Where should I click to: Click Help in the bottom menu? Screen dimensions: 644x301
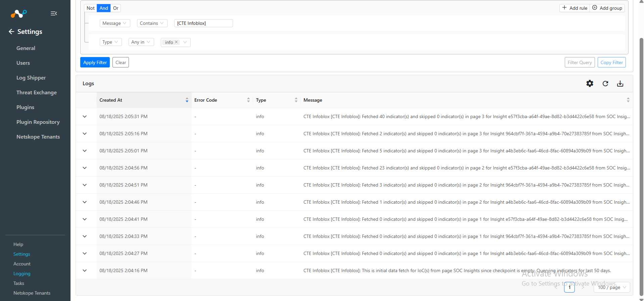point(18,244)
